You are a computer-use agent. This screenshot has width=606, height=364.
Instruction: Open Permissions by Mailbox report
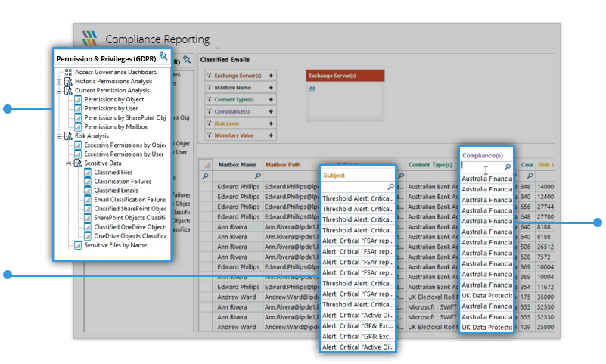click(x=116, y=126)
